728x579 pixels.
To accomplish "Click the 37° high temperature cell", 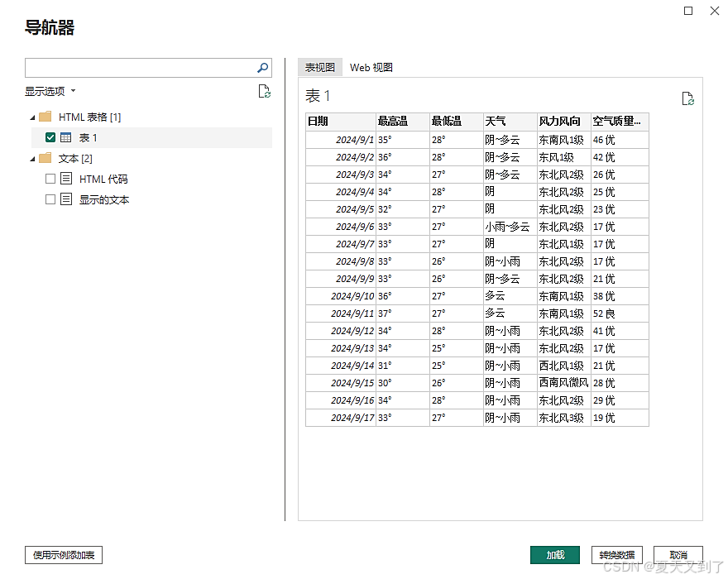I will point(403,313).
